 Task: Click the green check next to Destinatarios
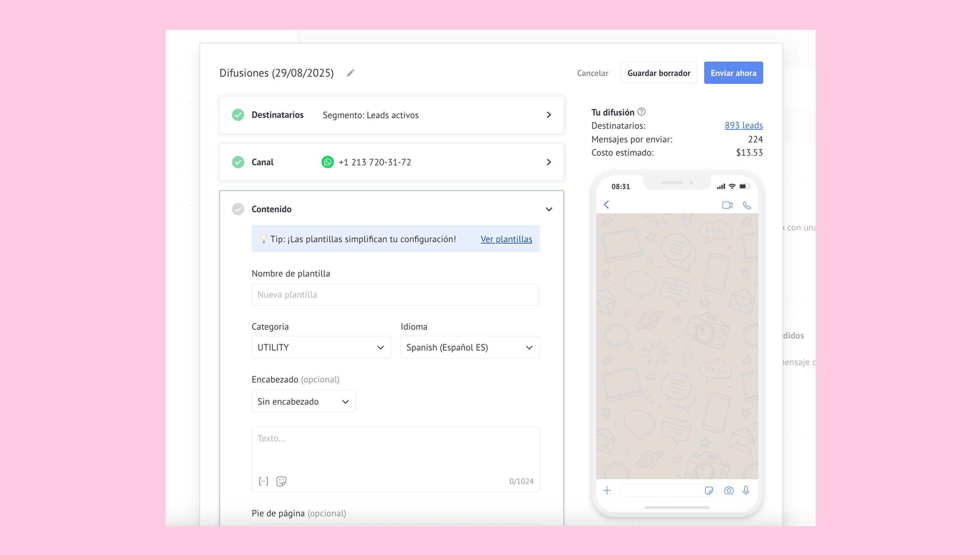click(x=238, y=115)
